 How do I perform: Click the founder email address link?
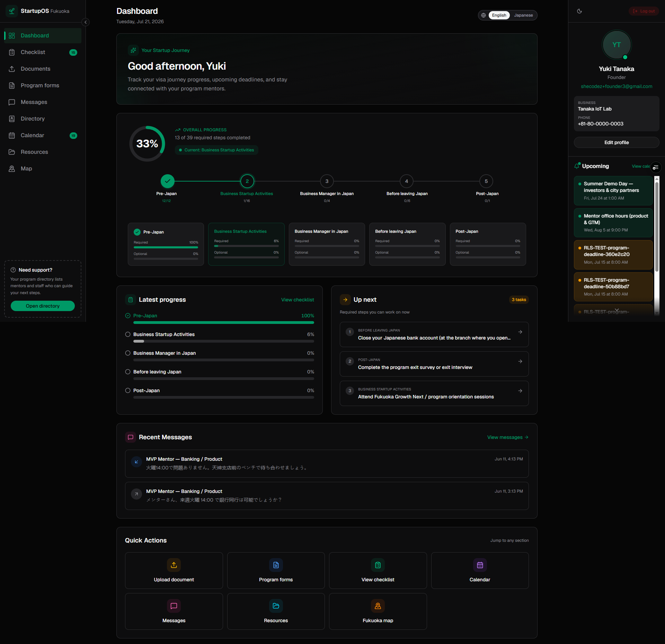617,86
